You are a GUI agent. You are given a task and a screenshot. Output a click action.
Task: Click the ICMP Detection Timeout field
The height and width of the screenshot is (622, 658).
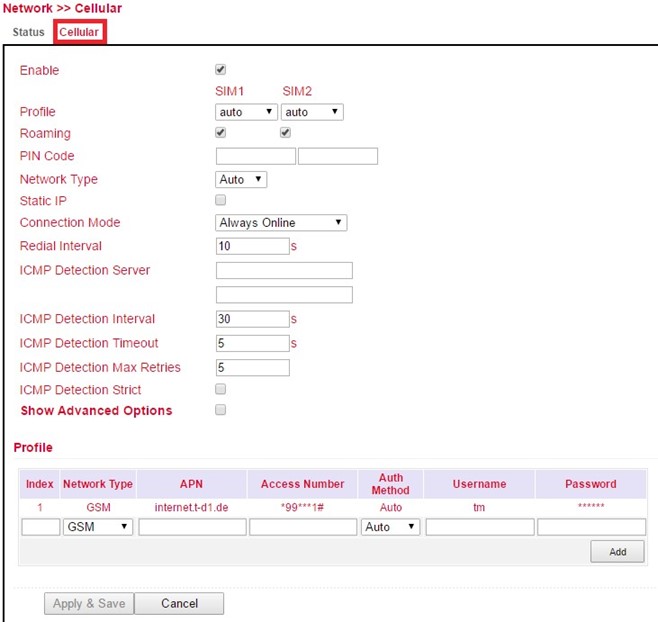click(253, 343)
